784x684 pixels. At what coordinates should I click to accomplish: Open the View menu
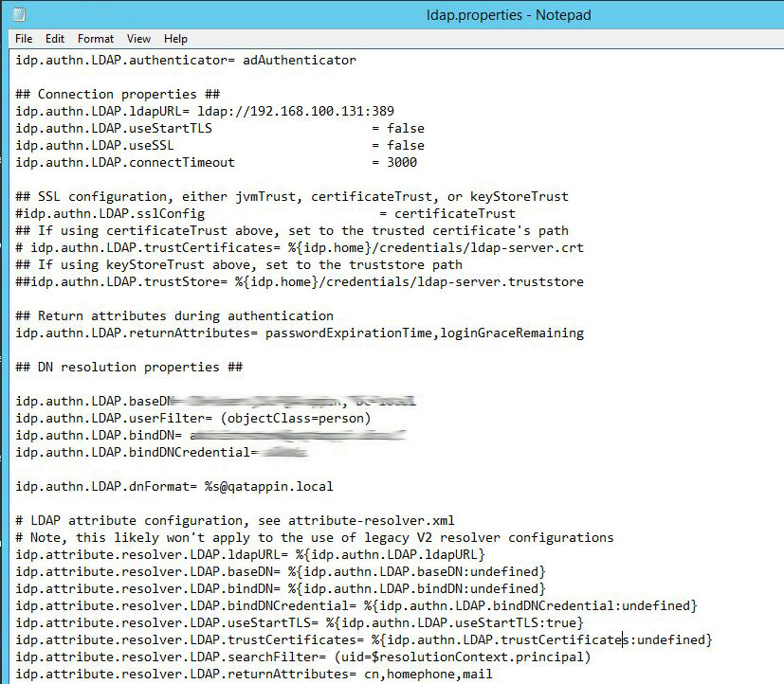tap(138, 39)
